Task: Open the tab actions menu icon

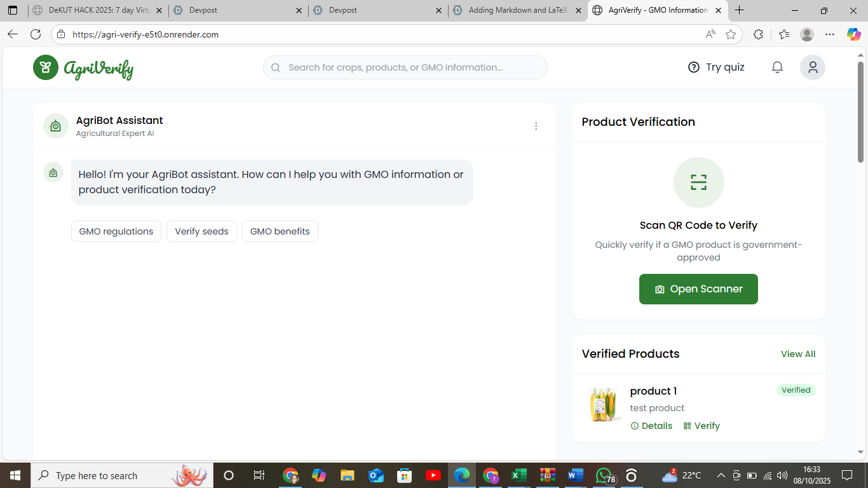Action: coord(13,10)
